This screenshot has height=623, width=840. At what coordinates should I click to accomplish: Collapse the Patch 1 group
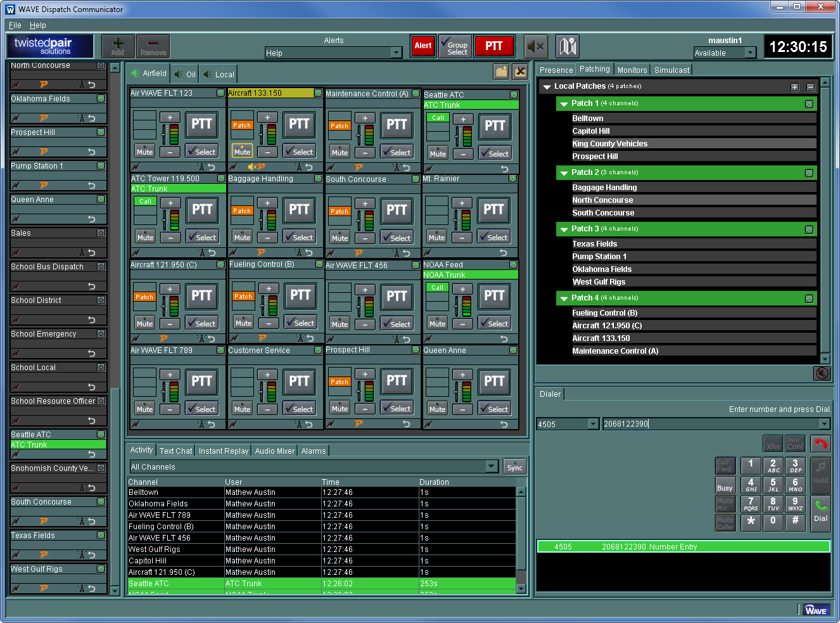[564, 104]
